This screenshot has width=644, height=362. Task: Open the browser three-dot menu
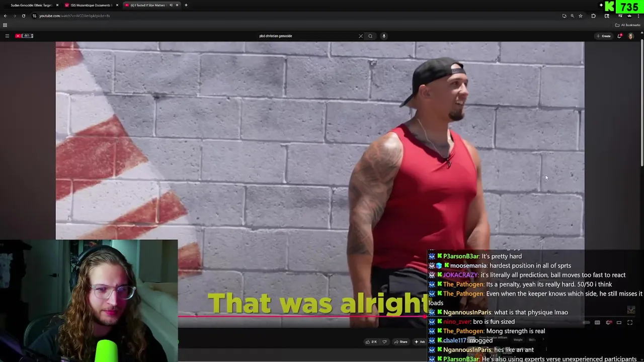(638, 16)
